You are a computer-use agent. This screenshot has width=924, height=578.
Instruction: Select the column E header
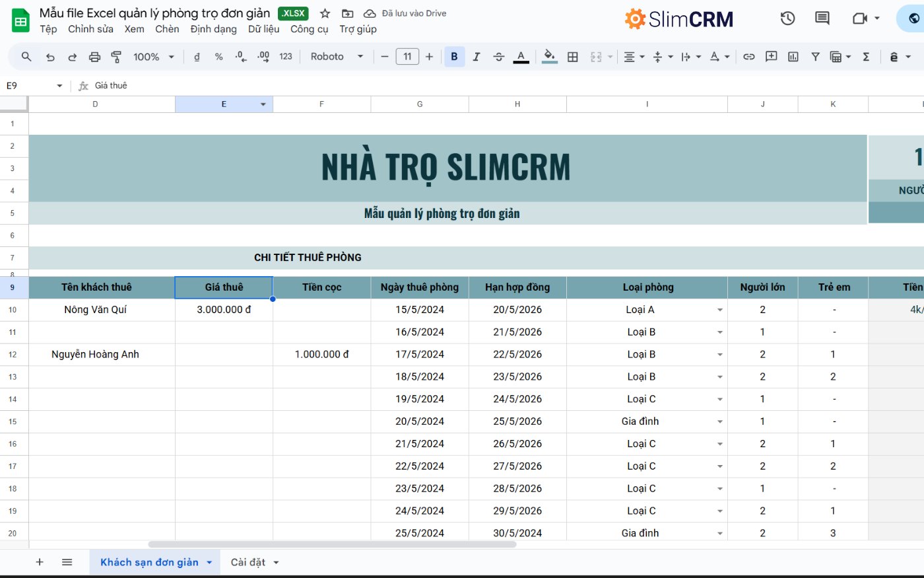point(223,104)
